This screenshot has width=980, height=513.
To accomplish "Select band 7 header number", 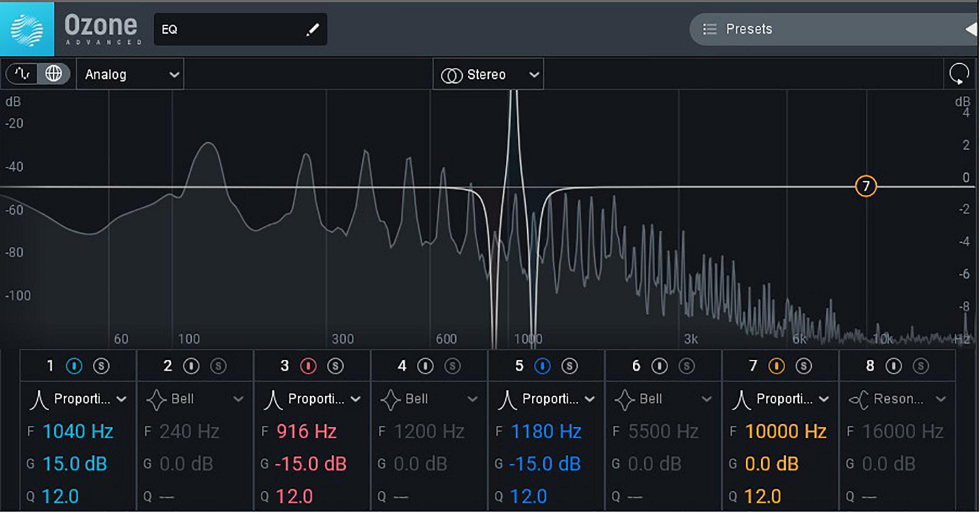I will pos(753,366).
